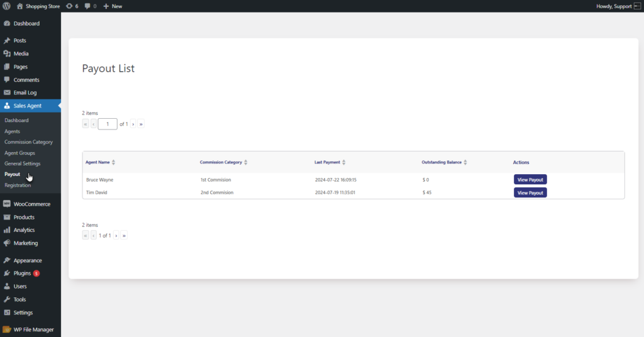Viewport: 644px width, 337px height.
Task: Open the updates icon showing 6
Action: click(69, 6)
